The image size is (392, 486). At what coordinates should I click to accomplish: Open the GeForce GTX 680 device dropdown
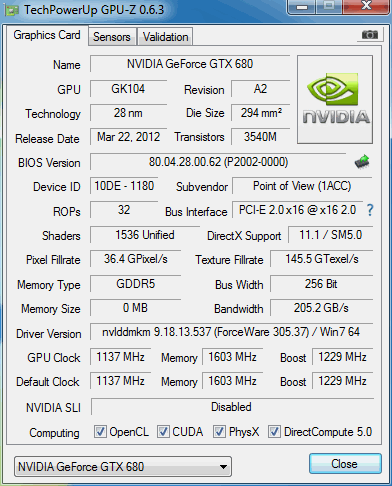[x=123, y=467]
